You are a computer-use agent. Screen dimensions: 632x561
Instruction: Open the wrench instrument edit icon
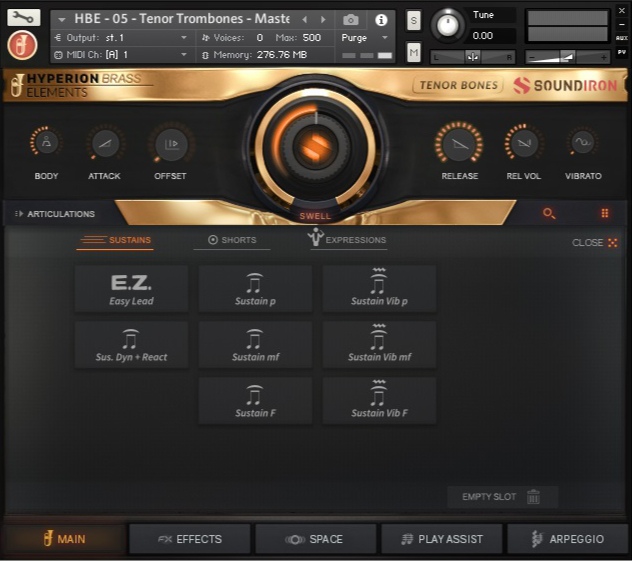tap(24, 17)
